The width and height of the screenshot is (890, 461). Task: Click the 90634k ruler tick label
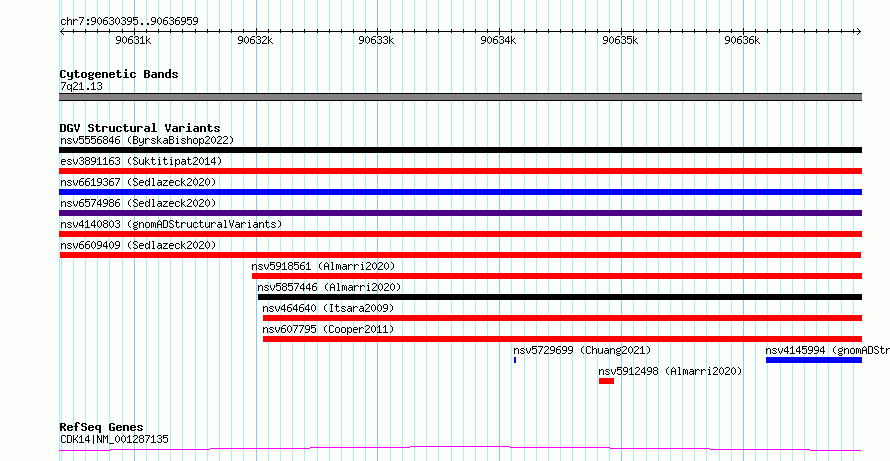coord(498,40)
